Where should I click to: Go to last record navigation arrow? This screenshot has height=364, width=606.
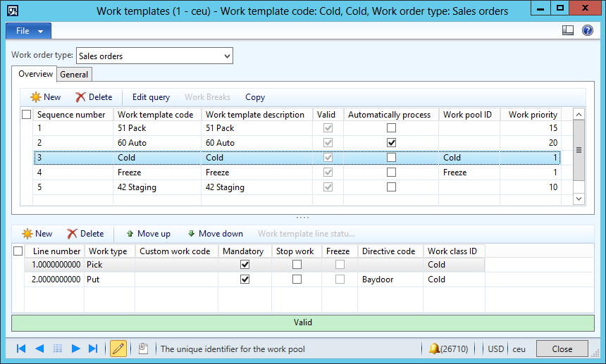tap(93, 349)
